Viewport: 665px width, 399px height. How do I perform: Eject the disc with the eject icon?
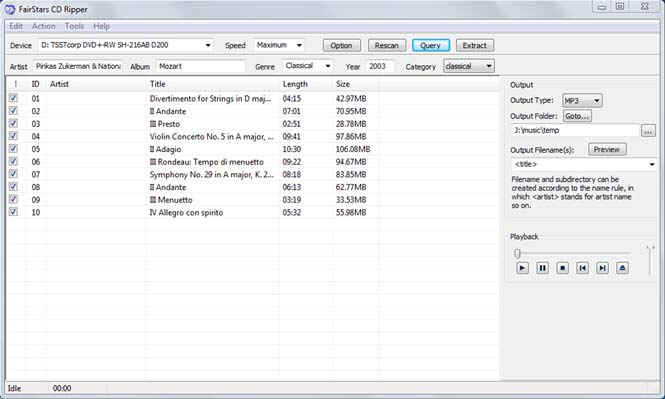(x=622, y=268)
